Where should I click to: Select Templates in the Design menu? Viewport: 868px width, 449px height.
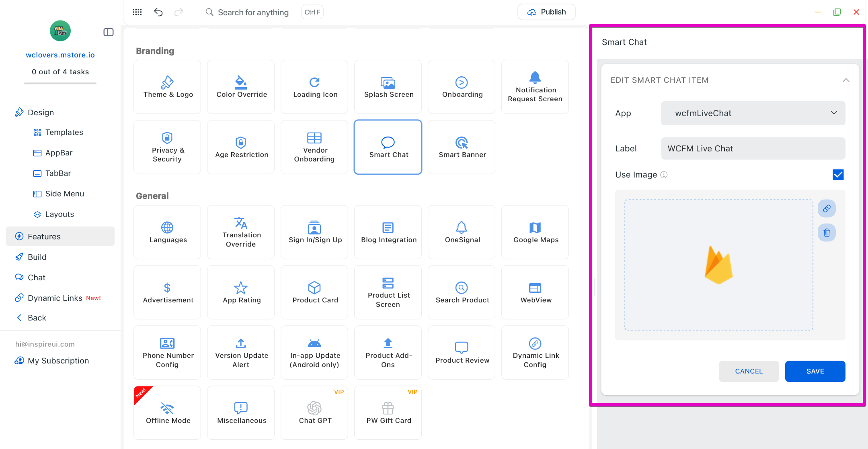(64, 132)
